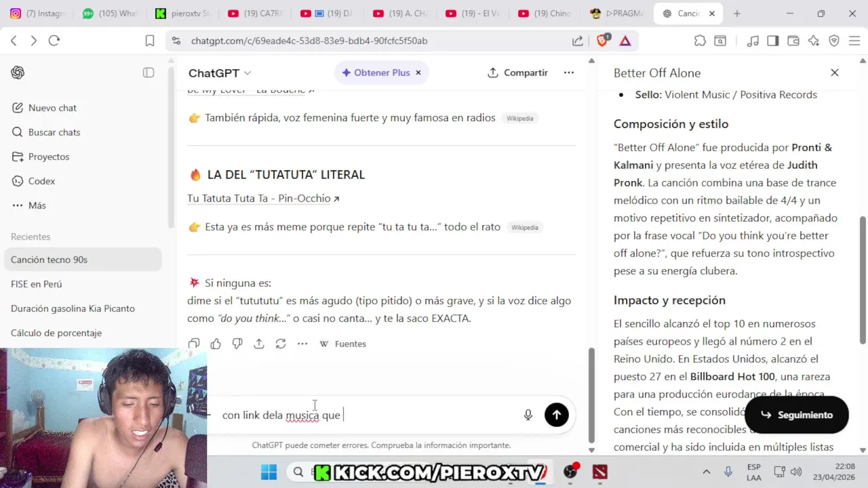Open a new browser tab
The height and width of the screenshot is (488, 868).
(x=736, y=14)
